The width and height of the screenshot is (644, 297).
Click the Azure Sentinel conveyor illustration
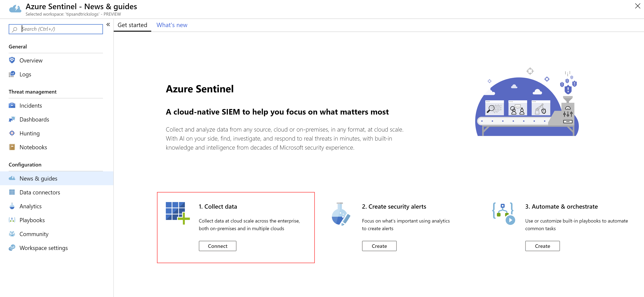[527, 102]
